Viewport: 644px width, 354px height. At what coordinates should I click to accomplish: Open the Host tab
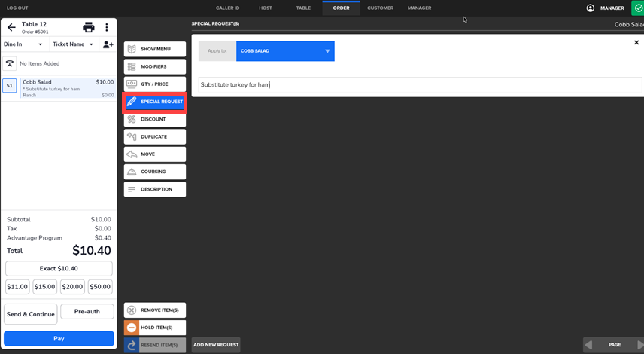[266, 8]
